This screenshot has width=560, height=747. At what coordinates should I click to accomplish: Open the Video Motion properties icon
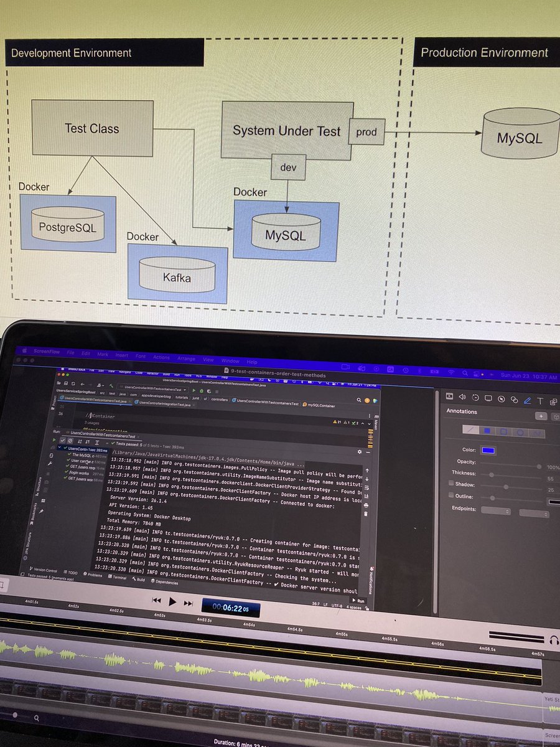[475, 397]
